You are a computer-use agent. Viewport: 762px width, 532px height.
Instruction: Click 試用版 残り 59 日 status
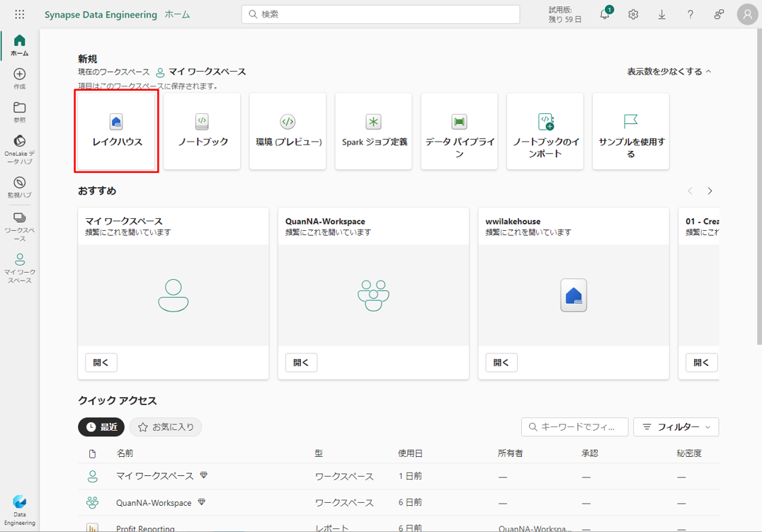[564, 15]
